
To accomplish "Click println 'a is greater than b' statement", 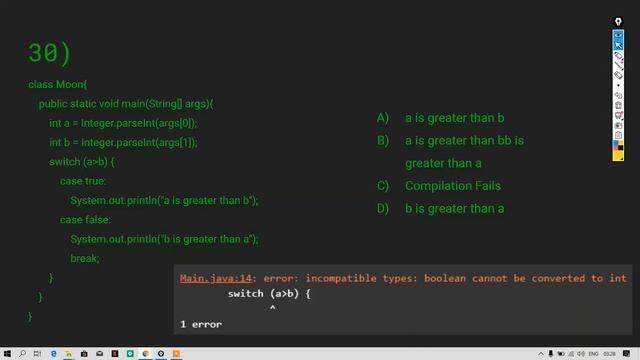I will (x=164, y=200).
